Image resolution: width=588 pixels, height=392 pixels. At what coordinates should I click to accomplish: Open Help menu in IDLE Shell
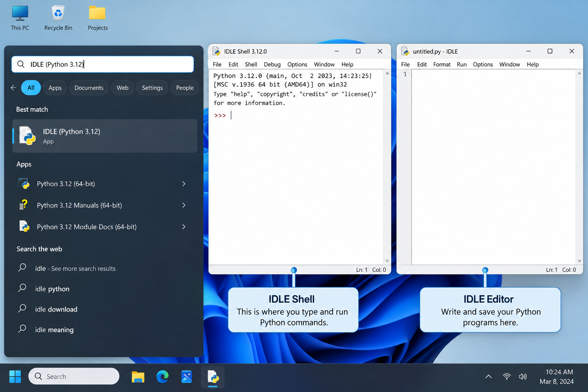coord(347,64)
